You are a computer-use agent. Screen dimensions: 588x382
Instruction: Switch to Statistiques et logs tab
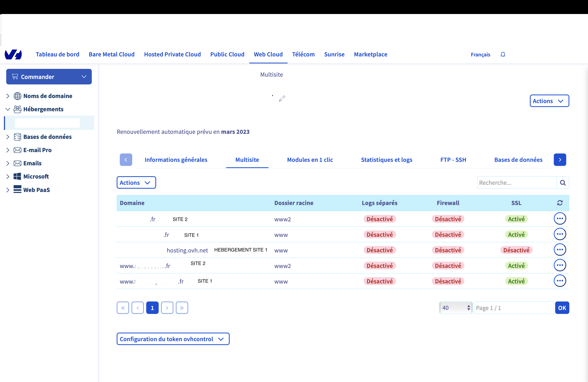pyautogui.click(x=386, y=160)
